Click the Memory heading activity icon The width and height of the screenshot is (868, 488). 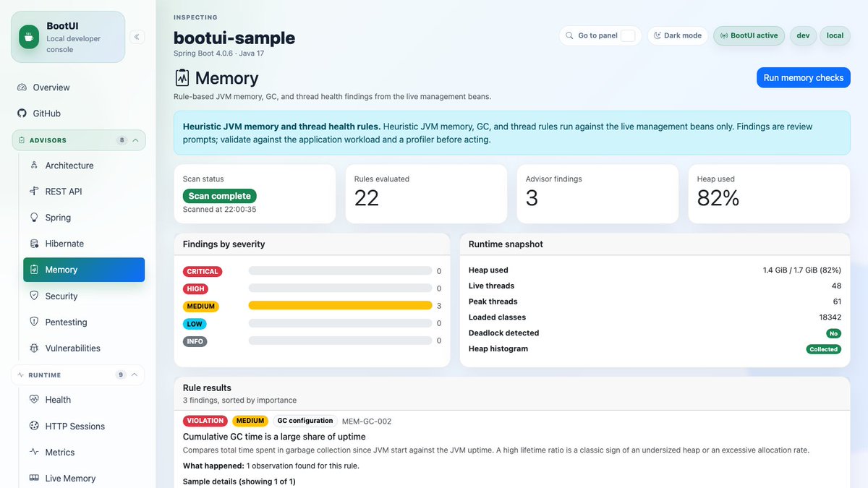pyautogui.click(x=182, y=78)
